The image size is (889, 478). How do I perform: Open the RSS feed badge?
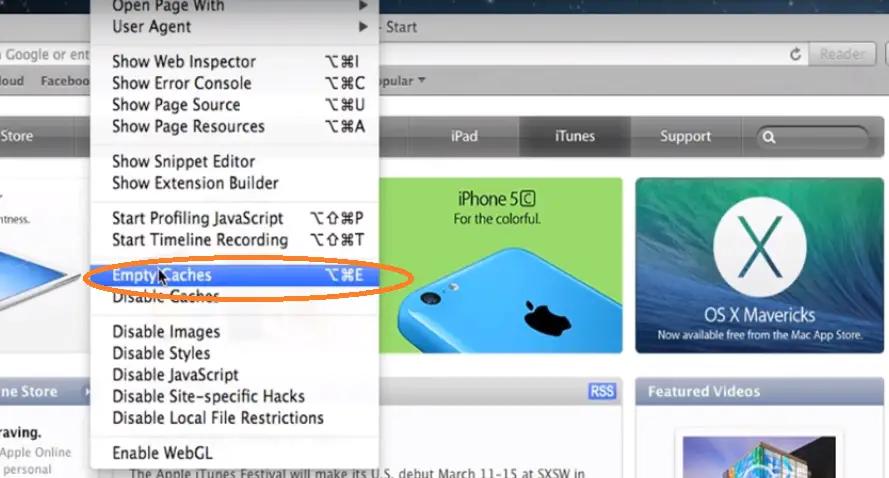602,391
